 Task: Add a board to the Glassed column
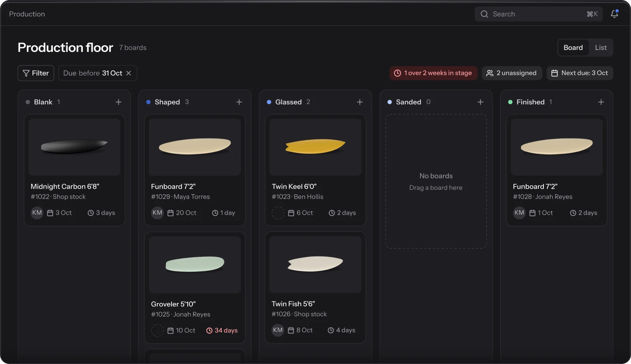(x=360, y=102)
